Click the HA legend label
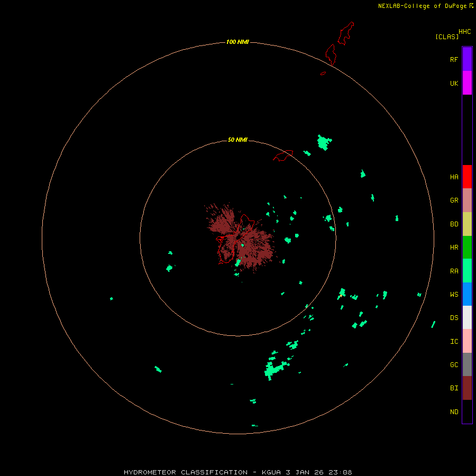Image resolution: width=476 pixels, height=476 pixels. 454,177
